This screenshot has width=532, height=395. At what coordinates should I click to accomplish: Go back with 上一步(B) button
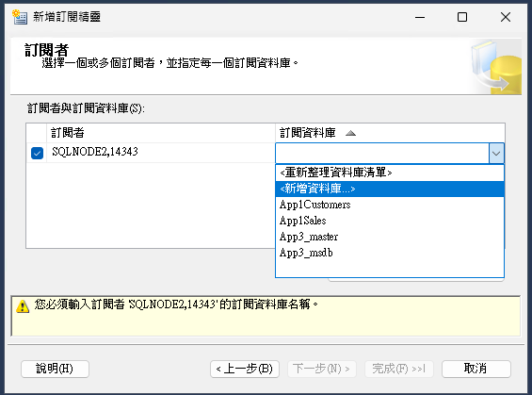pyautogui.click(x=245, y=369)
